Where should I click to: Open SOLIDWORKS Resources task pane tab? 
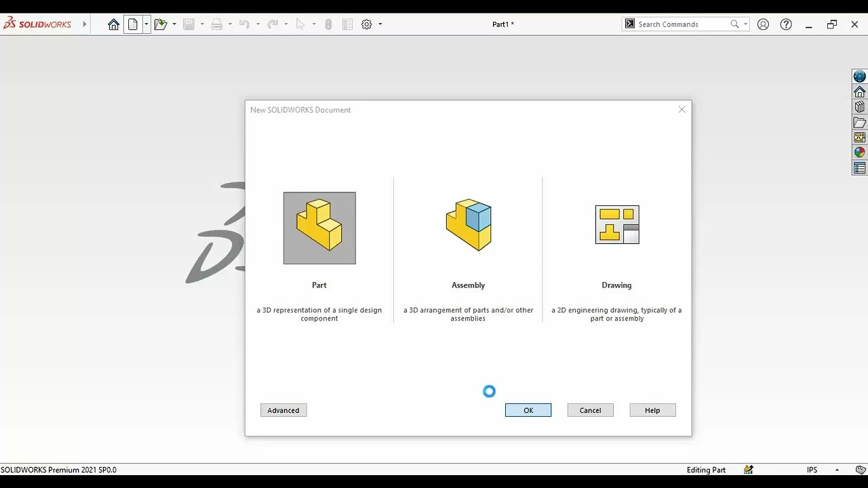pos(860,91)
